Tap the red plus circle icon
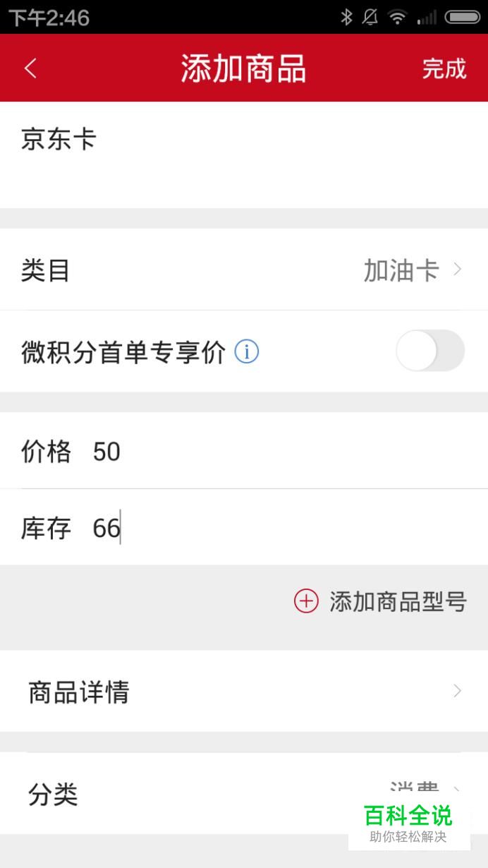488x868 pixels. click(x=306, y=601)
